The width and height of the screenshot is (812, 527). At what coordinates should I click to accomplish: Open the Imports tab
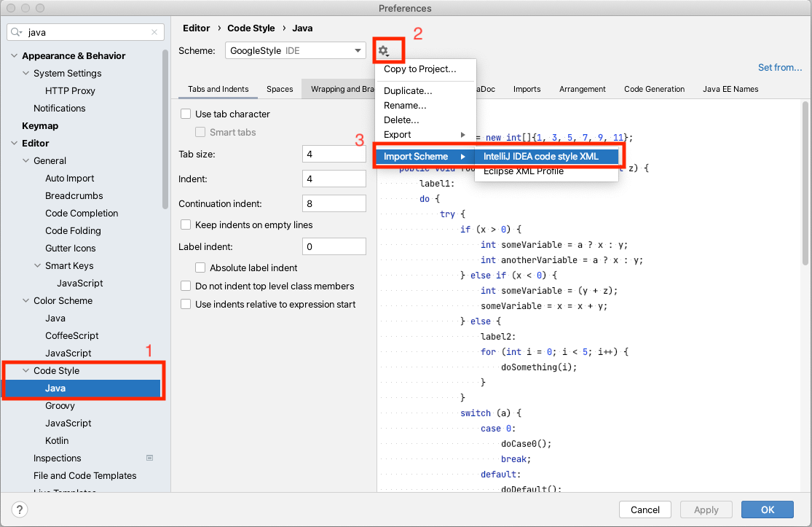coord(527,89)
